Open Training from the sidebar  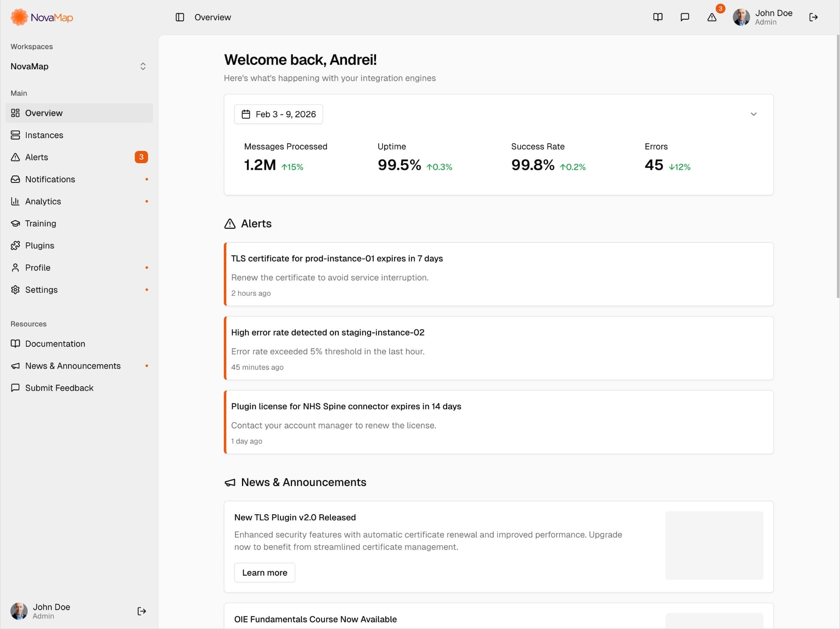(x=40, y=223)
